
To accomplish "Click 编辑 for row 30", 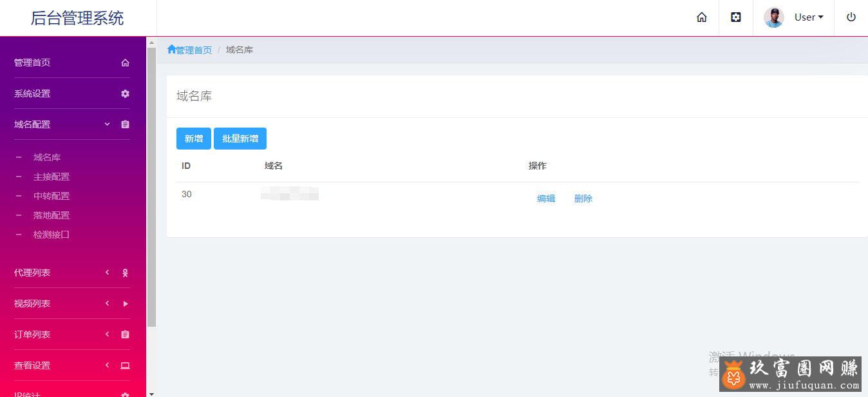I will tap(546, 198).
